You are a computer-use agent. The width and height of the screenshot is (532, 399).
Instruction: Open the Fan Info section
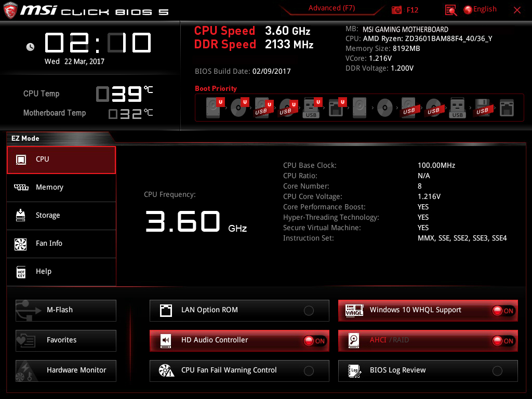click(61, 244)
